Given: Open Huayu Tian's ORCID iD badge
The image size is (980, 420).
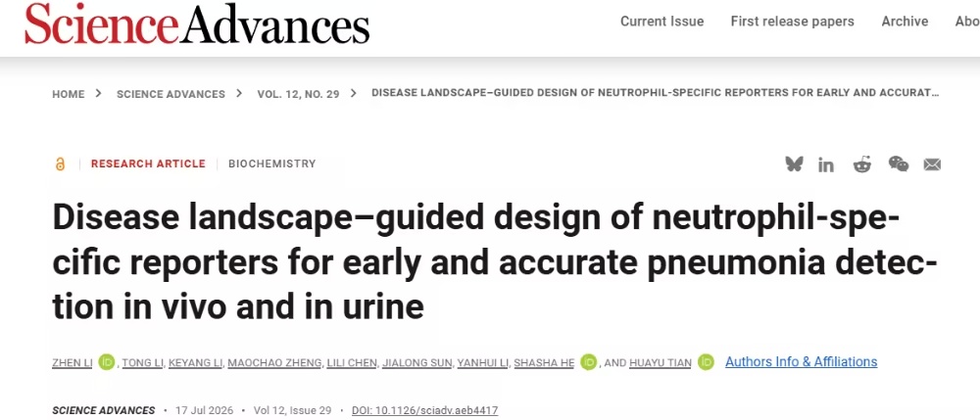Looking at the screenshot, I should pos(706,362).
